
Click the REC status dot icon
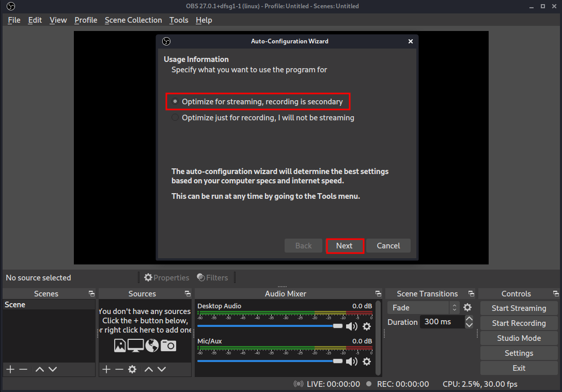(x=369, y=384)
